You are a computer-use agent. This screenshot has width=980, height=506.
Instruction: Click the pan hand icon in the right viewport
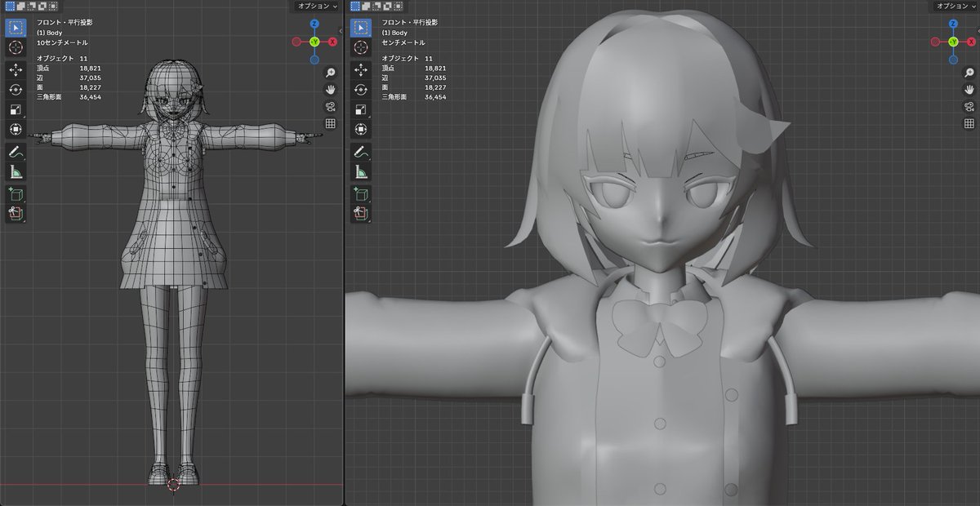coord(968,90)
